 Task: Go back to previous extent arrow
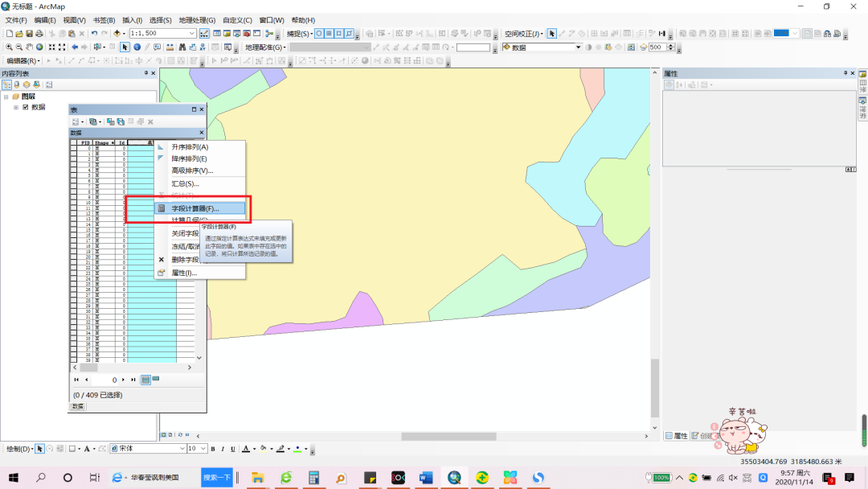click(x=75, y=47)
